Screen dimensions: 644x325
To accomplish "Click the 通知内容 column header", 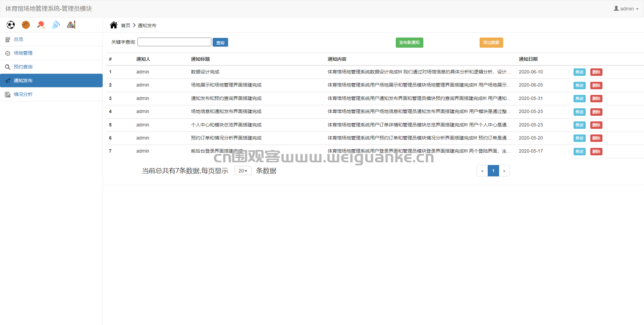I will pos(337,59).
